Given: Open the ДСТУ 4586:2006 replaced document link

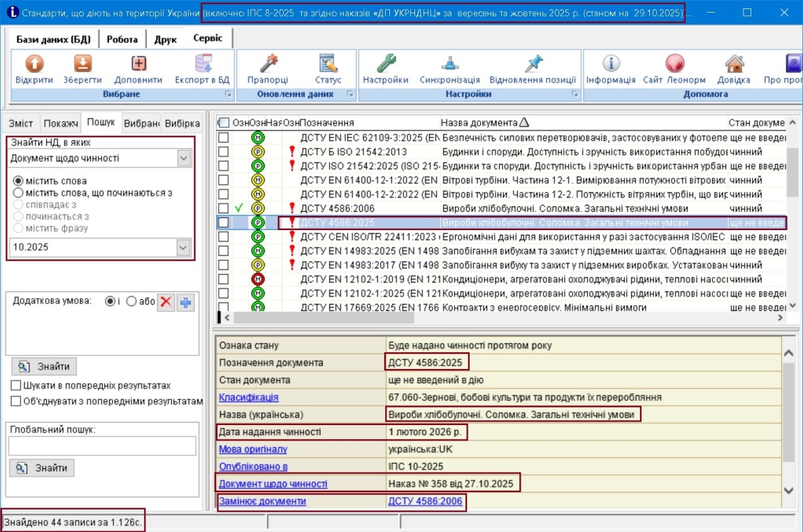Looking at the screenshot, I should coord(425,501).
